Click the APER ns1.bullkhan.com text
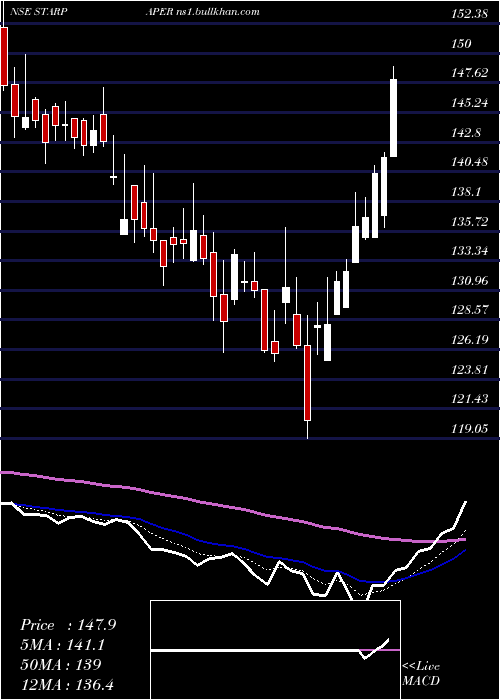Screen dimensions: 500x700 point(202,12)
